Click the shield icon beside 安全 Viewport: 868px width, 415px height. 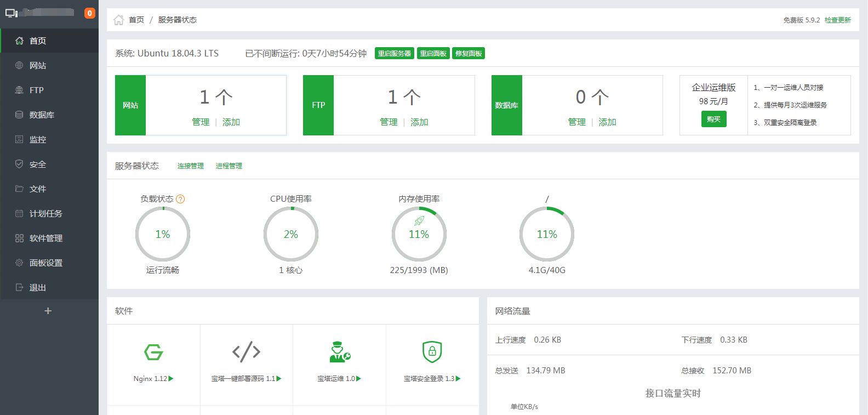click(19, 164)
